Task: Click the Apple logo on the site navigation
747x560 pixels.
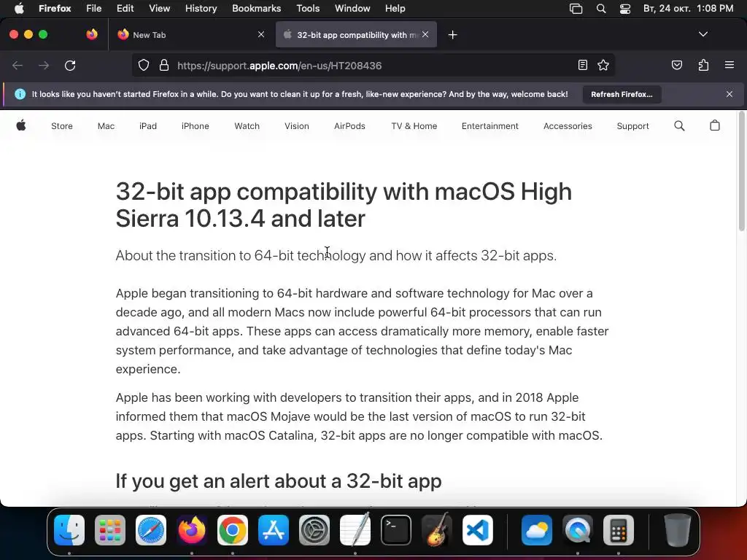Action: [x=21, y=125]
